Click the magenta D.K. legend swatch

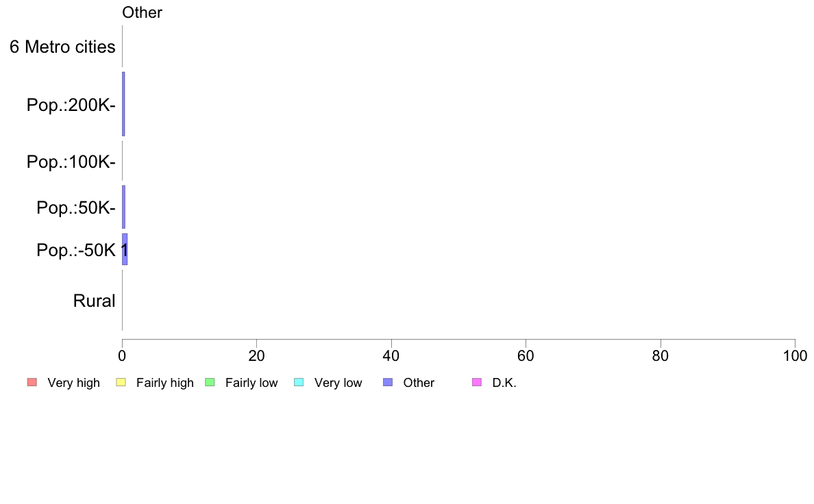pyautogui.click(x=477, y=382)
